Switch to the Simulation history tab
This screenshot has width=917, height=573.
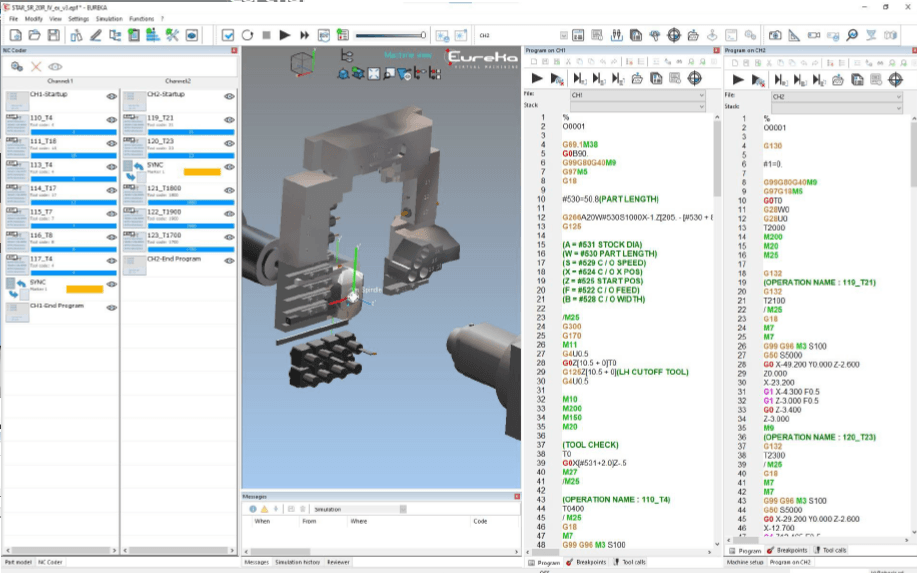point(297,562)
